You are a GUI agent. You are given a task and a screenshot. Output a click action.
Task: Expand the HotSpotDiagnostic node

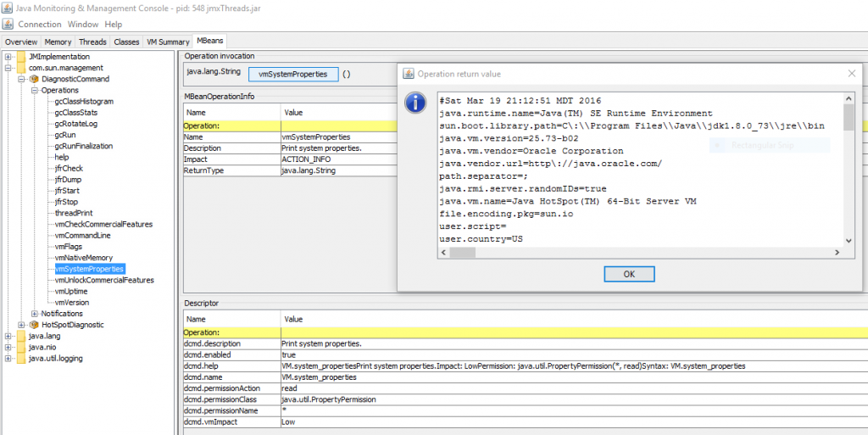(21, 324)
